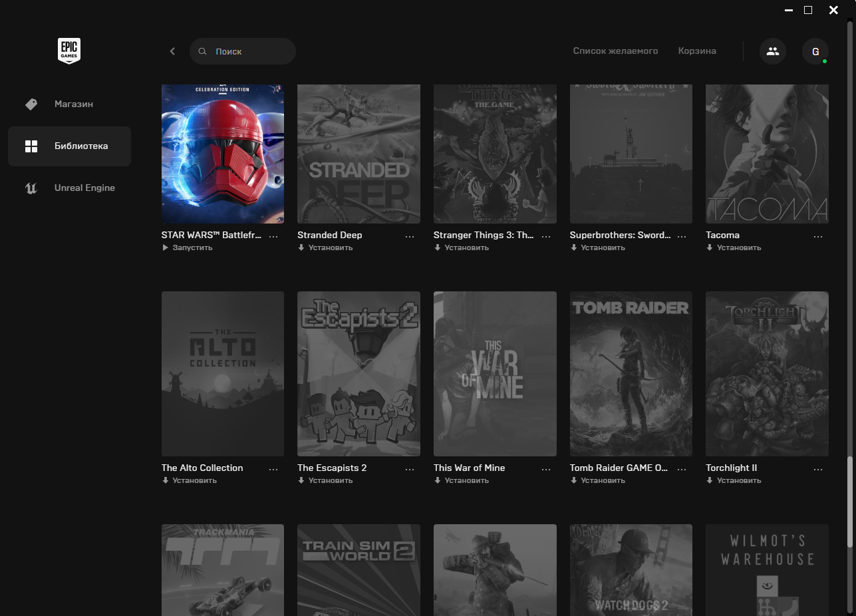Image resolution: width=856 pixels, height=616 pixels.
Task: Click the Библиотека grid icon
Action: click(x=31, y=146)
